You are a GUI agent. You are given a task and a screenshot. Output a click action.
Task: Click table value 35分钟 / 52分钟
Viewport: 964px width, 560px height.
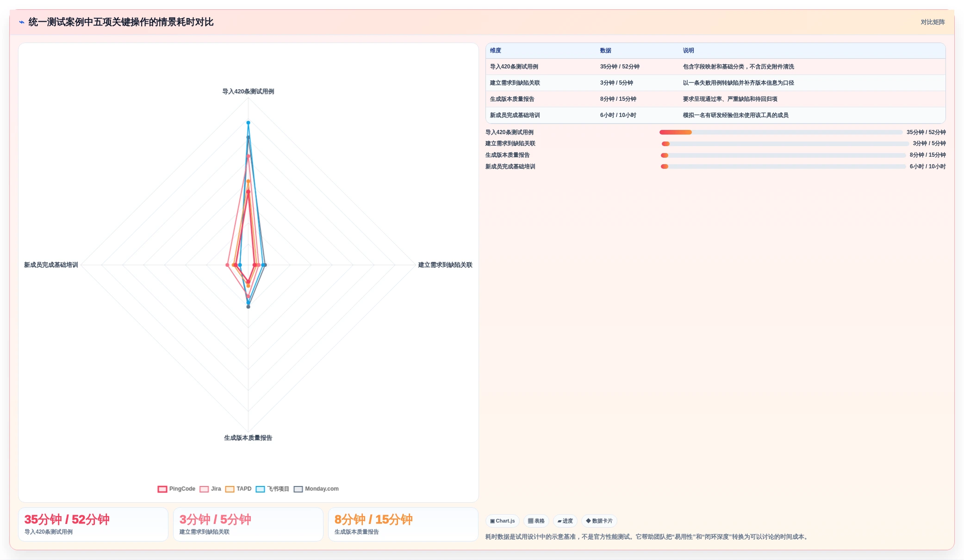(x=620, y=67)
